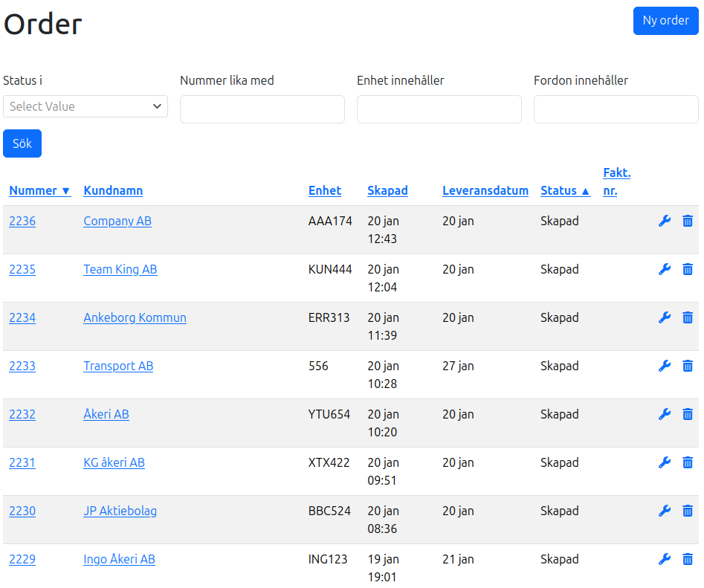Delete order 2232 via trash icon
Screen dimensions: 704x588
(x=688, y=414)
